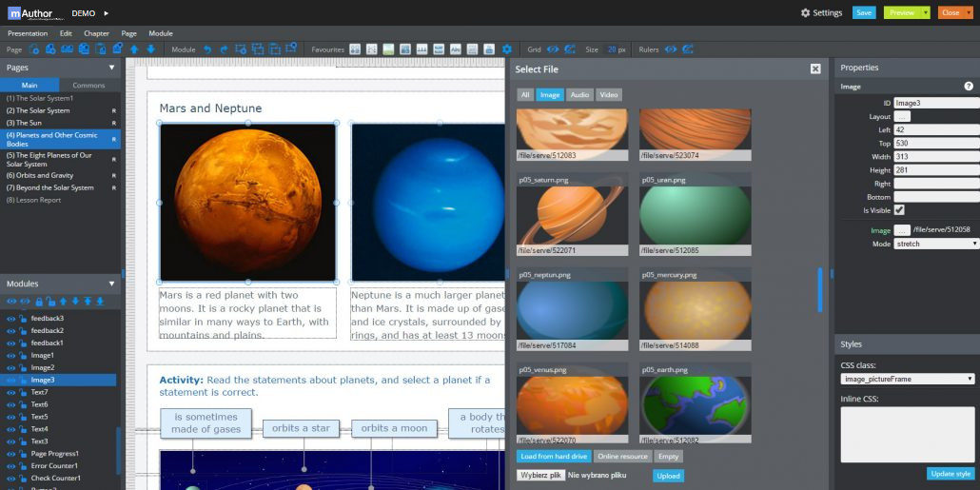The image size is (980, 490).
Task: Toggle visibility of Image2 module
Action: pos(10,367)
